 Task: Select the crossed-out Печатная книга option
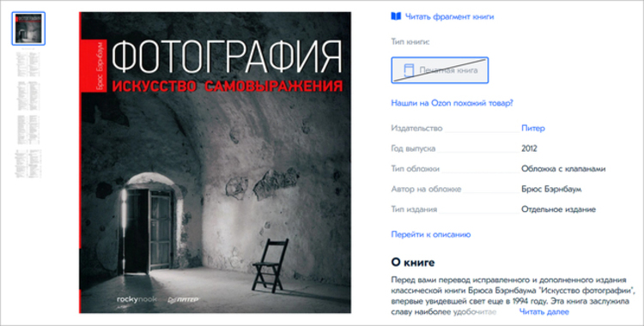tap(440, 70)
